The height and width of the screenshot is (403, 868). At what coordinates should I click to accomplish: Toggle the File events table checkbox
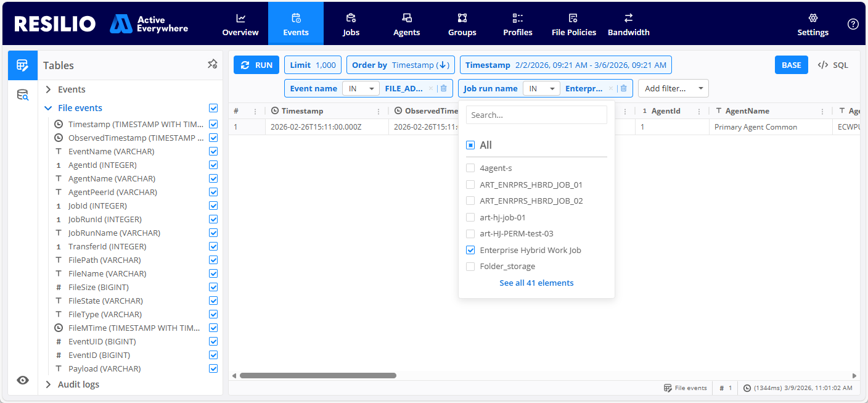point(213,108)
